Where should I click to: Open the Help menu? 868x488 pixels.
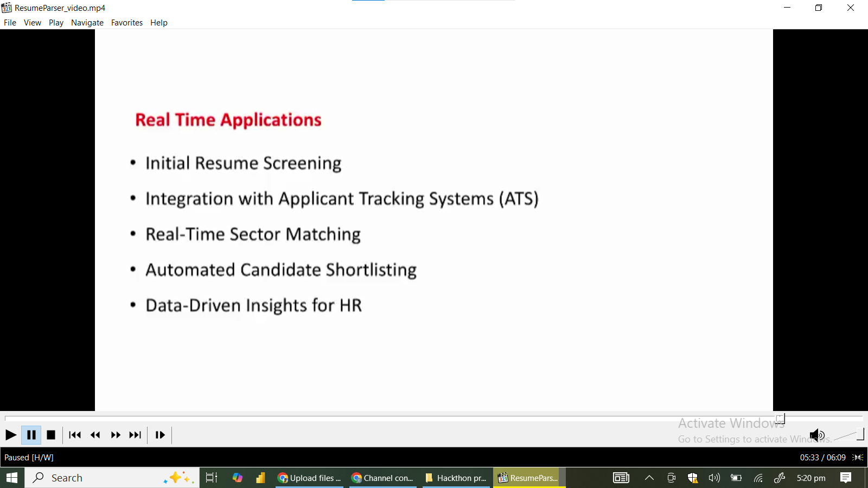pyautogui.click(x=159, y=23)
